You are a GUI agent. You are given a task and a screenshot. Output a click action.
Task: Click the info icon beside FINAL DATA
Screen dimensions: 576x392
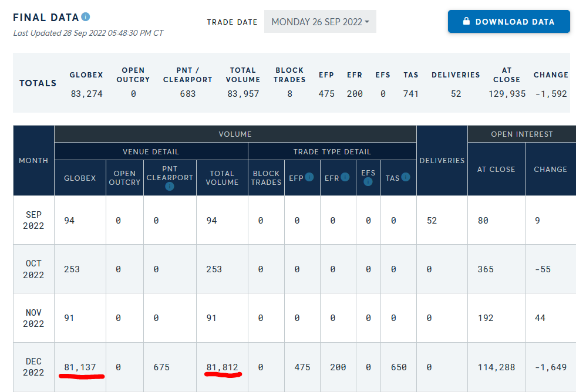86,17
